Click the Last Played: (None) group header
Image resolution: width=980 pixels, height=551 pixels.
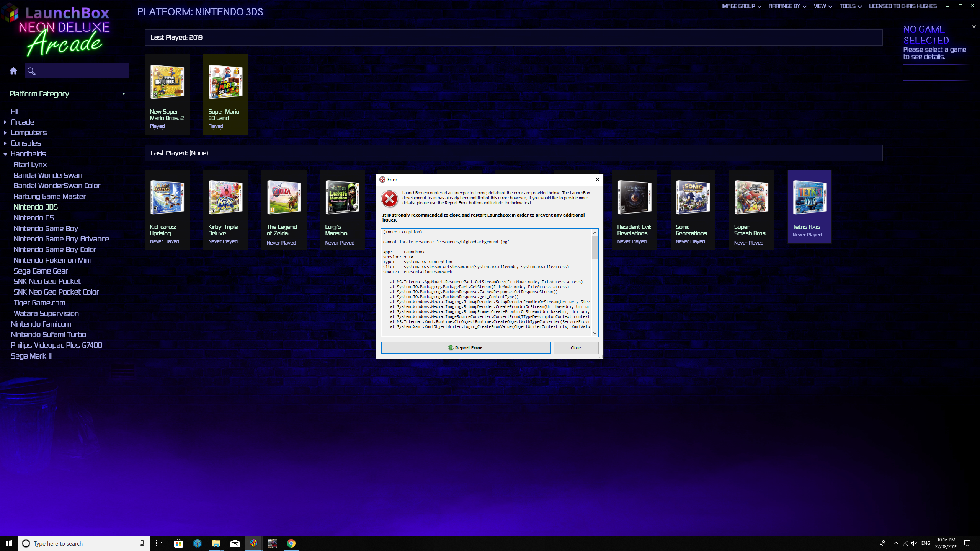tap(514, 153)
